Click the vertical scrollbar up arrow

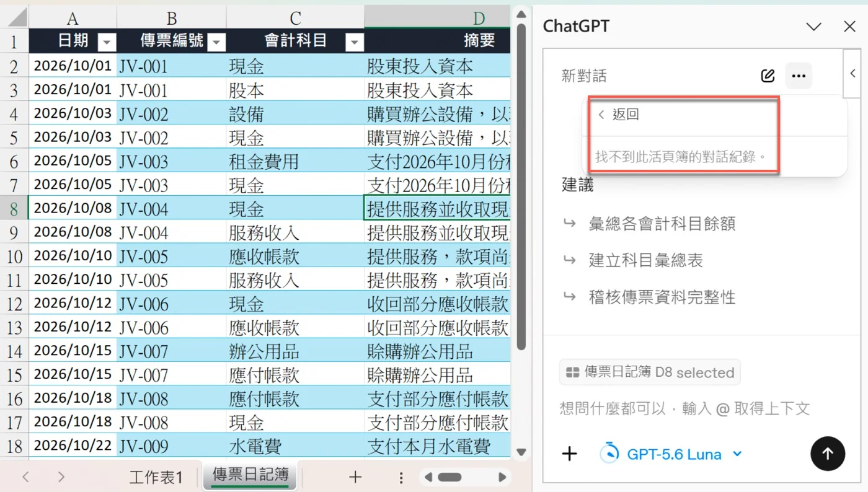[521, 14]
